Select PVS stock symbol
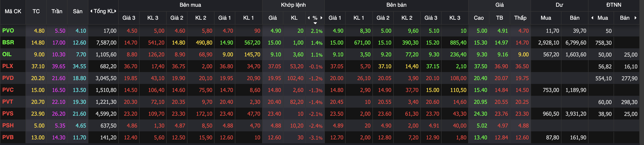This screenshot has width=644, height=145. coord(8,114)
